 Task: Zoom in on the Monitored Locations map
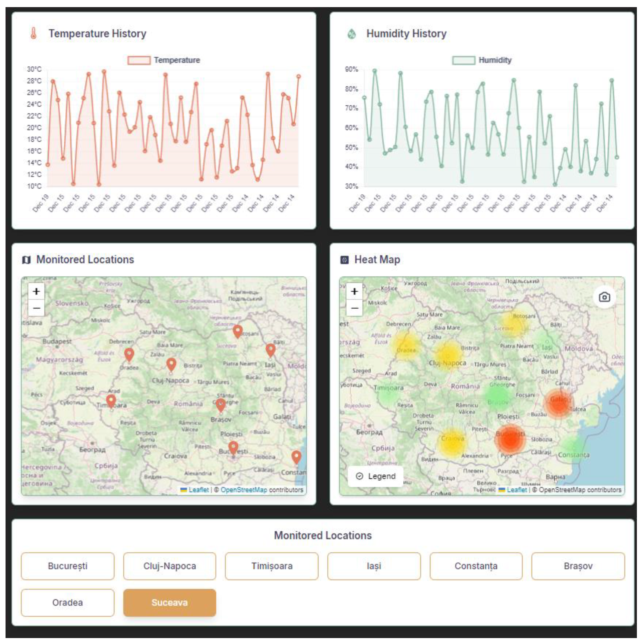[36, 291]
